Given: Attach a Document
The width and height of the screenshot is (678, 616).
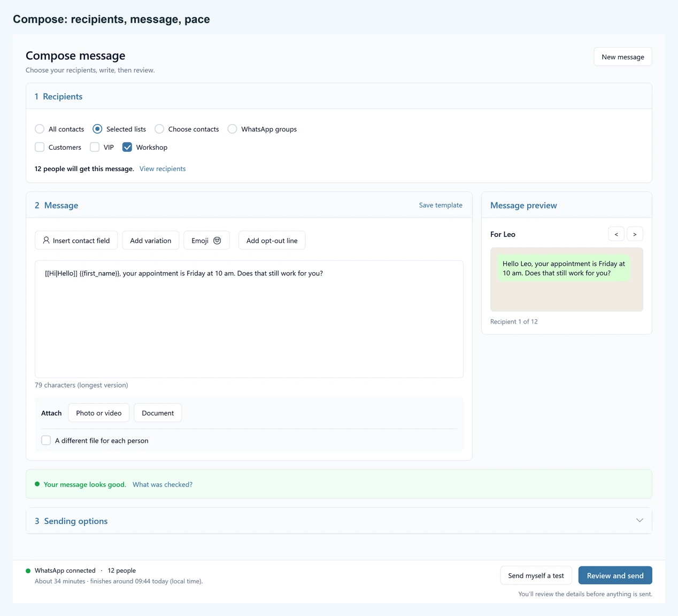Looking at the screenshot, I should (158, 413).
